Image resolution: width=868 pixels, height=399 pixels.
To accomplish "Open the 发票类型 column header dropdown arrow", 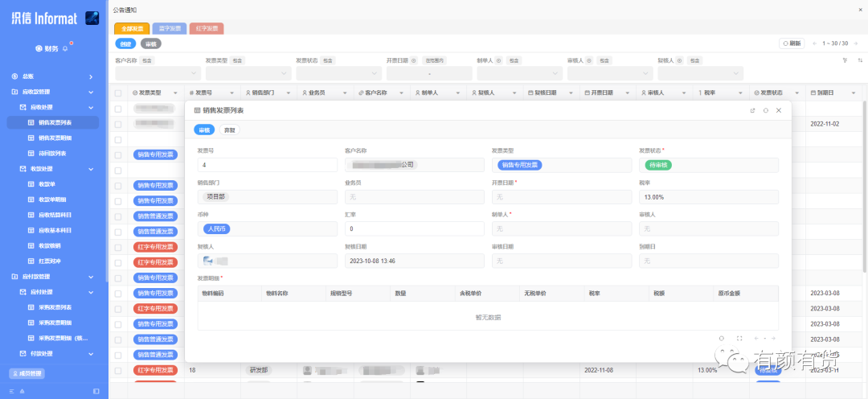I will [176, 93].
